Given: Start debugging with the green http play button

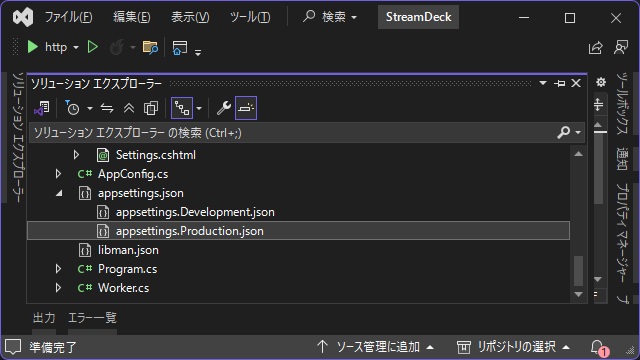Looking at the screenshot, I should click(x=32, y=47).
